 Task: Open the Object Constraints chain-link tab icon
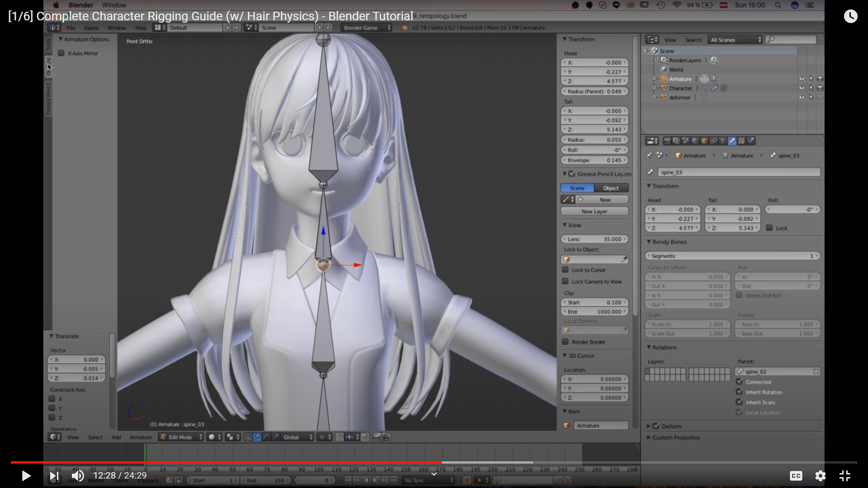coord(713,141)
